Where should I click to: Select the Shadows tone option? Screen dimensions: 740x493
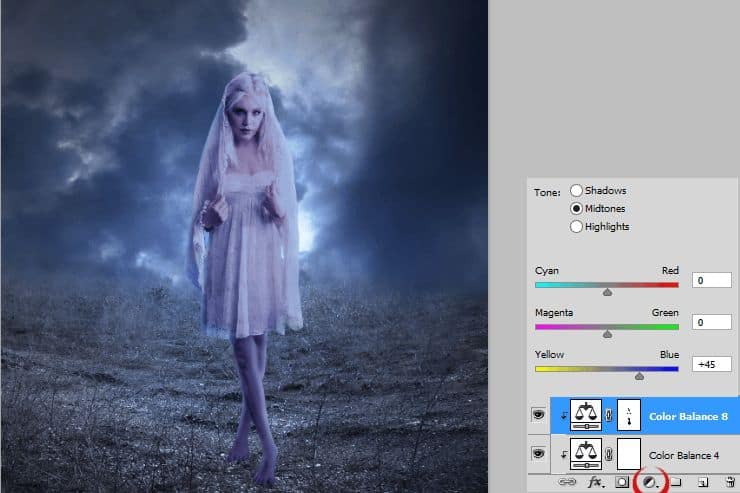pyautogui.click(x=576, y=190)
